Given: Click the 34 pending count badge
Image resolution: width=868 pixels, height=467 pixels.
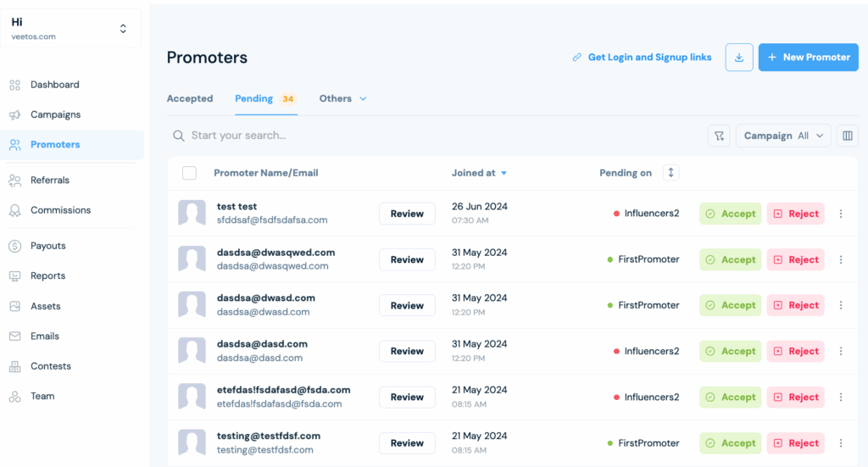Looking at the screenshot, I should click(x=288, y=99).
